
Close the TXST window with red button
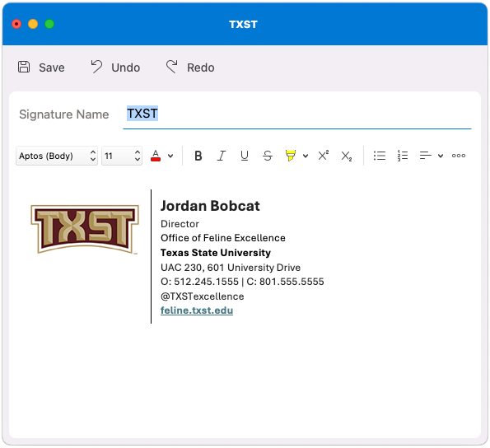pos(16,24)
